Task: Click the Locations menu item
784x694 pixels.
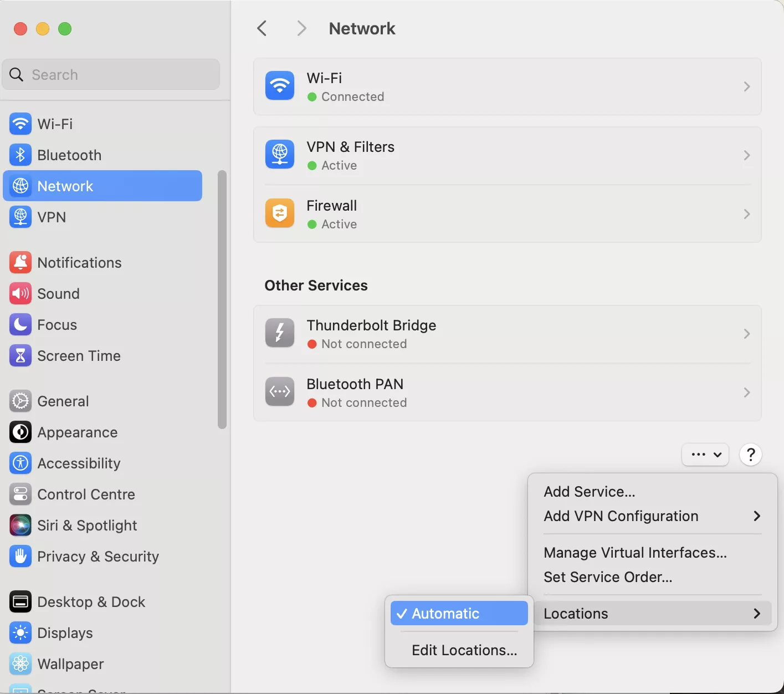Action: coord(652,614)
